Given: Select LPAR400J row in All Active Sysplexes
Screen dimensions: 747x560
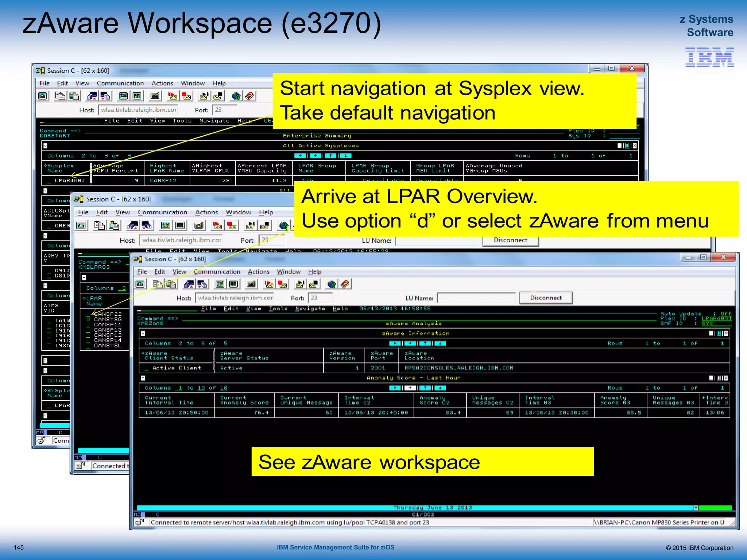Looking at the screenshot, I should 66,180.
